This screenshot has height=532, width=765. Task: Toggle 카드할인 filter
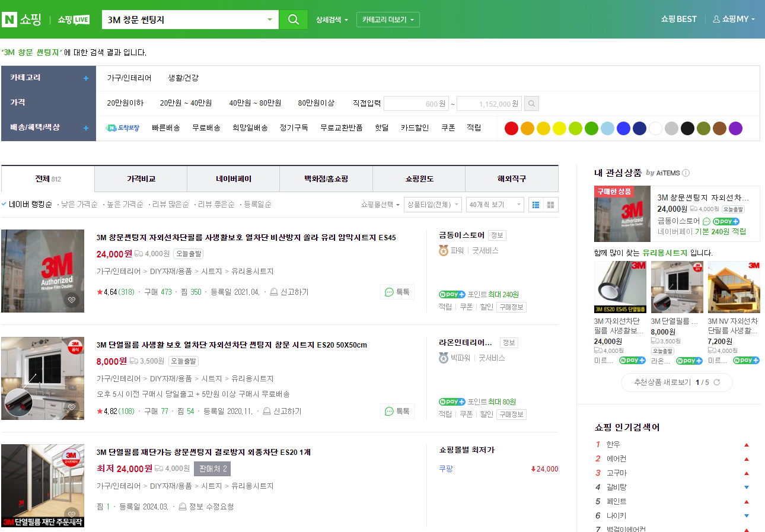tap(415, 128)
